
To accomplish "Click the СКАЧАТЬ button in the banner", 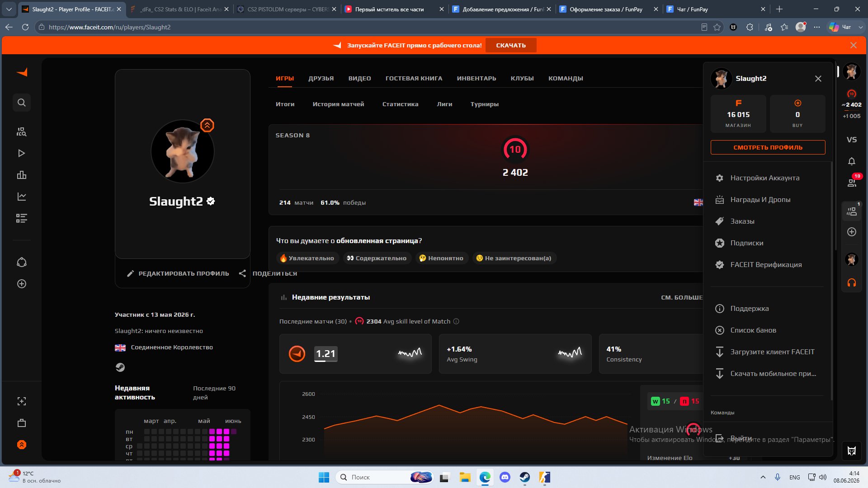I will click(x=511, y=45).
